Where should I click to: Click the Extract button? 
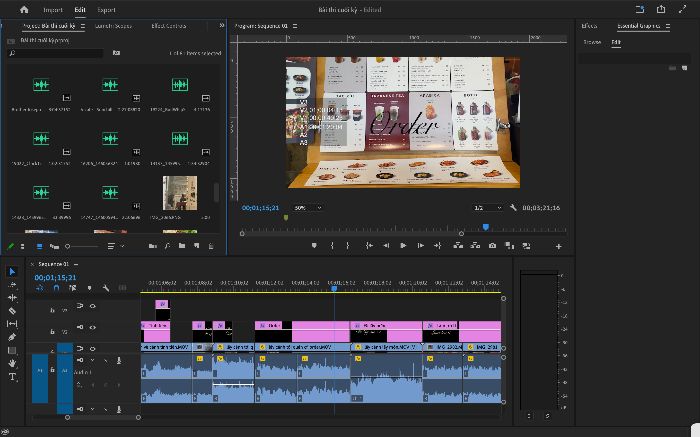point(475,246)
